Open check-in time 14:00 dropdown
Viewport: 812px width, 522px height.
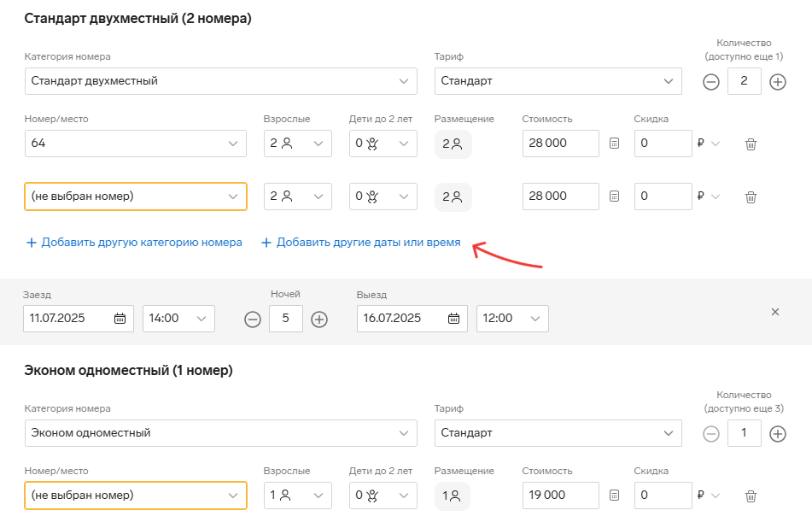178,319
